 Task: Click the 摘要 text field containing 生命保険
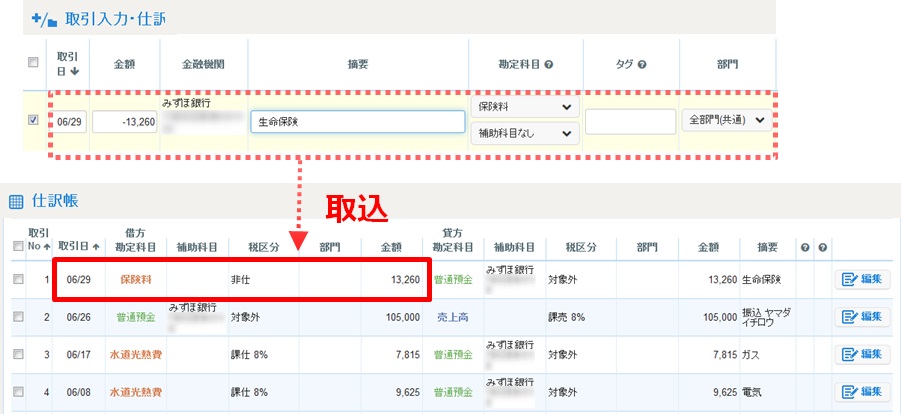358,121
